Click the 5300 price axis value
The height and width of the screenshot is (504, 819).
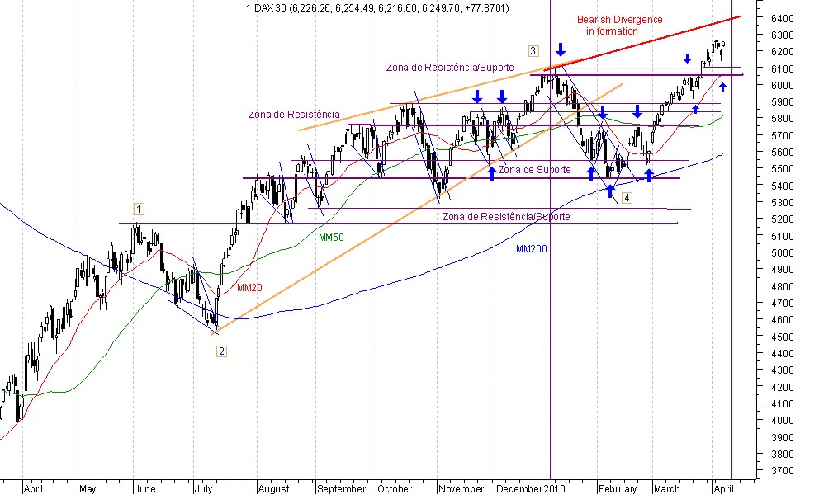(x=783, y=202)
